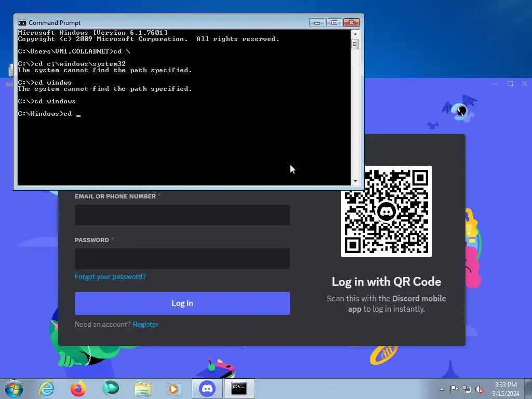Open the clock showing 3:33 PM
532x399 pixels.
tap(506, 385)
